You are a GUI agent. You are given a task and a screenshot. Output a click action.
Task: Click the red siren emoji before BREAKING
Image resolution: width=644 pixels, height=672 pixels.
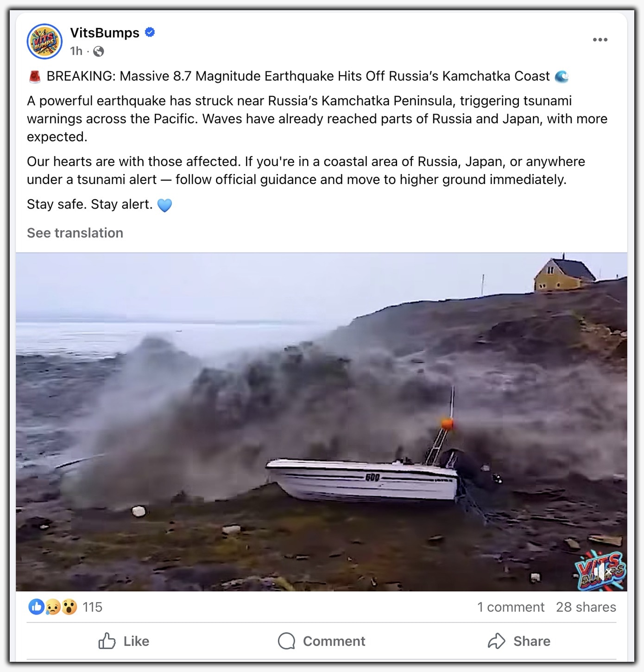click(x=35, y=76)
